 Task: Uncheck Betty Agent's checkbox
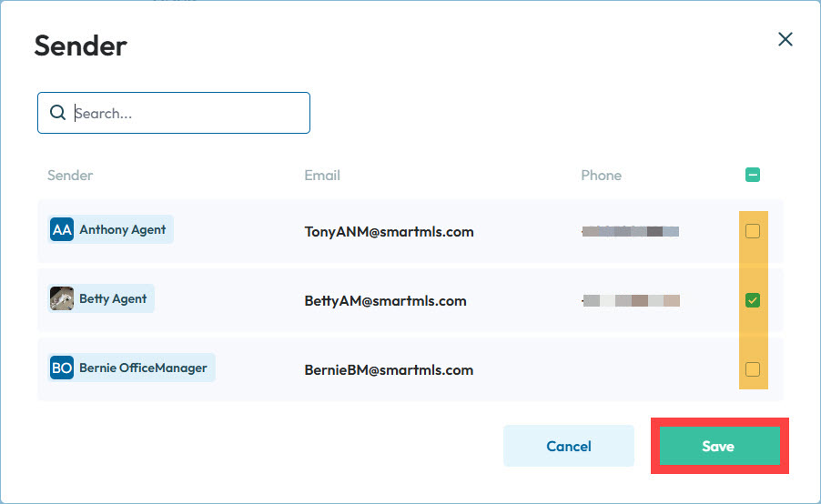click(753, 300)
